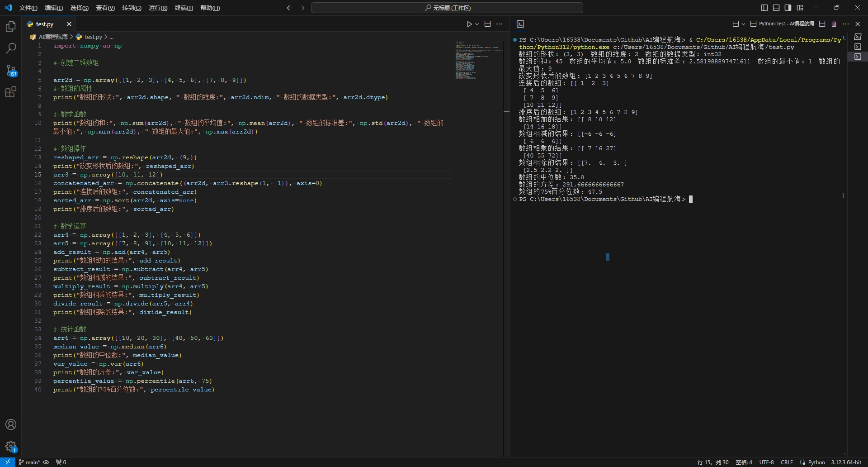Open the 选择(S) menu
868x467 pixels.
pyautogui.click(x=80, y=8)
